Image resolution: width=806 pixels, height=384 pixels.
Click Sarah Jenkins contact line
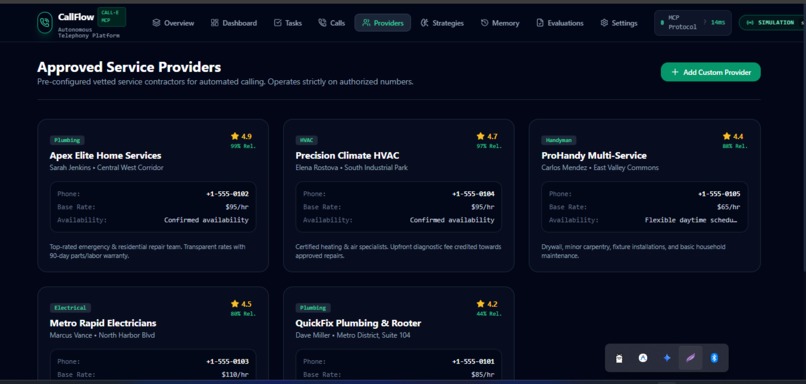[x=106, y=168]
